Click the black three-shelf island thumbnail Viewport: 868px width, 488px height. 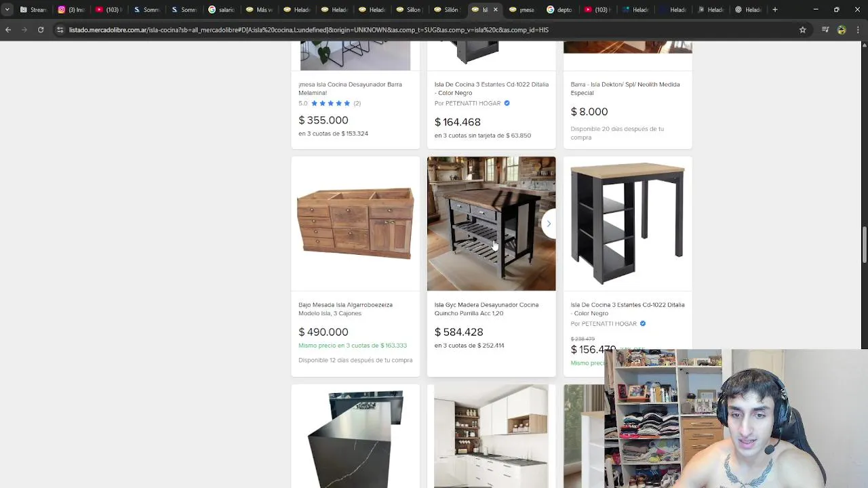point(627,224)
